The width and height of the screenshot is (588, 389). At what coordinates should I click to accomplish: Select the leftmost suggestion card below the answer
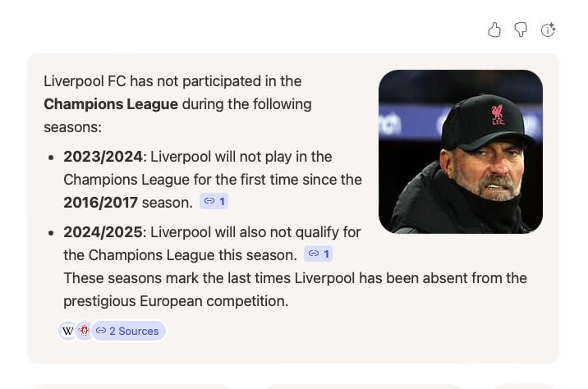[x=131, y=386]
